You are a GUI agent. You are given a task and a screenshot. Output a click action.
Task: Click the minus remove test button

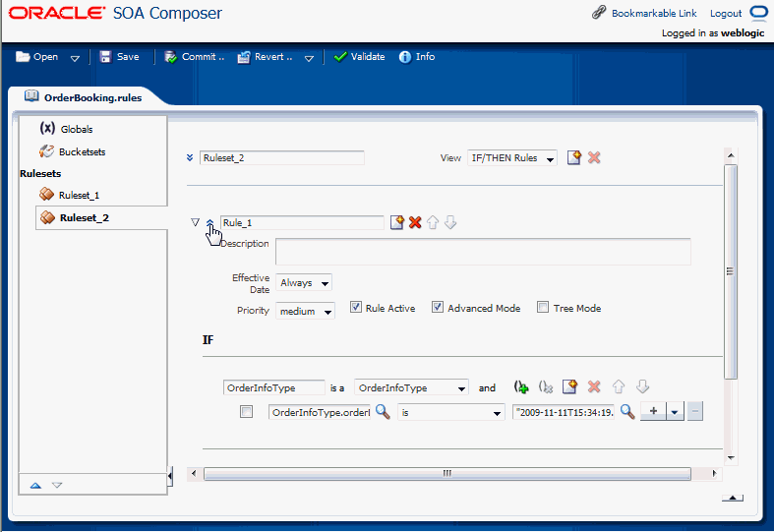(695, 411)
